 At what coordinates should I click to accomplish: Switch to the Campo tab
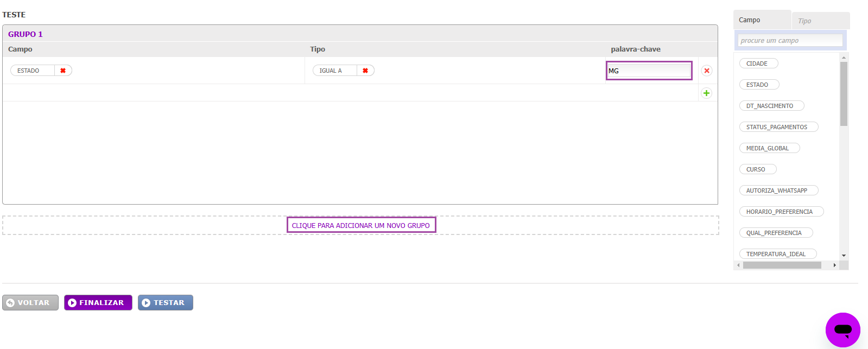click(x=762, y=20)
